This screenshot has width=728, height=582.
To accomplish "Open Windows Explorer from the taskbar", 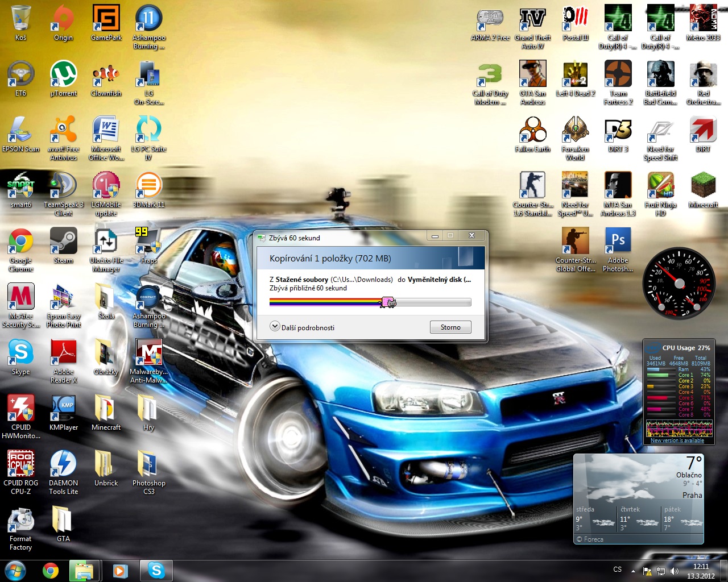I will click(85, 571).
